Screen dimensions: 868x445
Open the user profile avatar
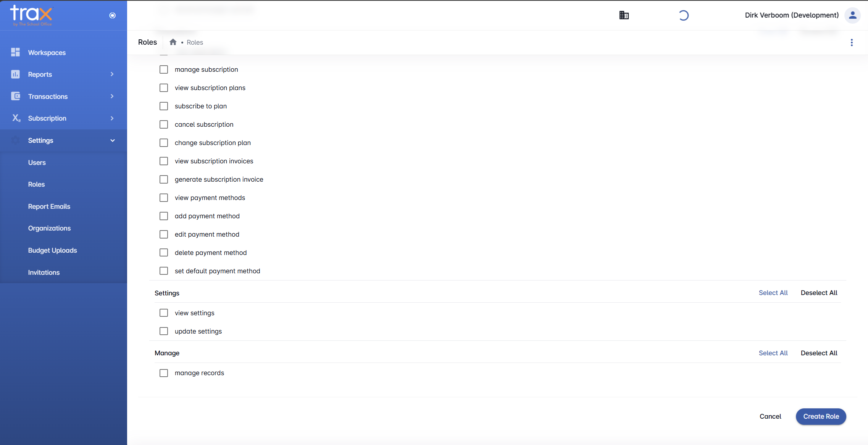tap(852, 15)
